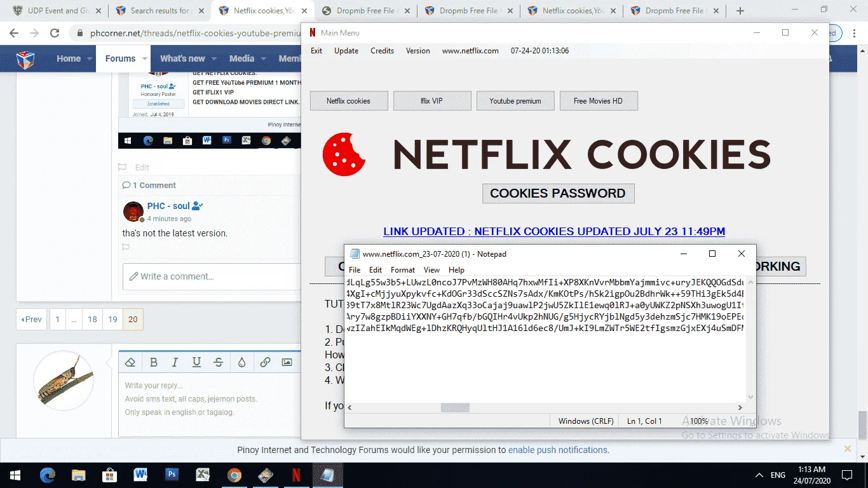Click Credits in the Main Menu window
This screenshot has width=868, height=488.
[x=383, y=51]
